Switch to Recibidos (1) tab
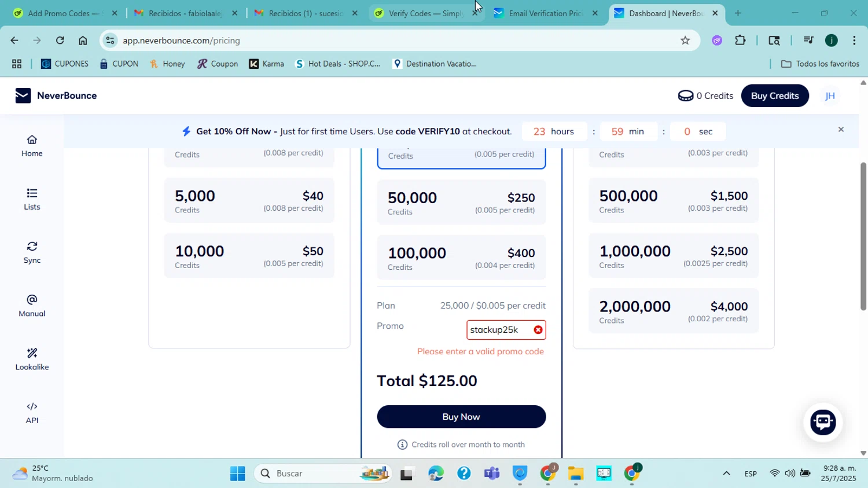 pos(306,13)
